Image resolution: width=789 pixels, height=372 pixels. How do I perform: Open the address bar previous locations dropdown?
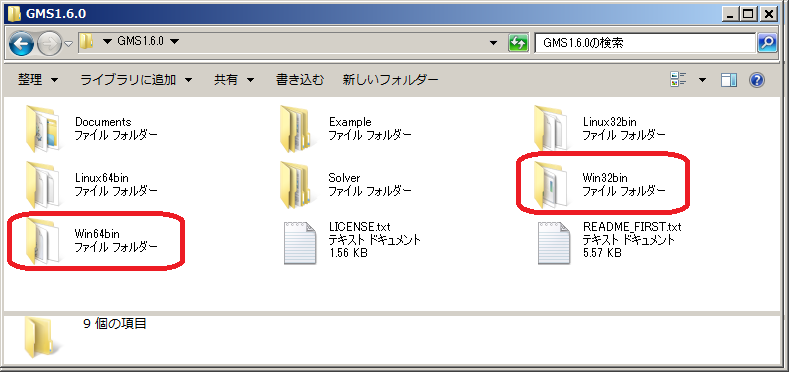(494, 43)
